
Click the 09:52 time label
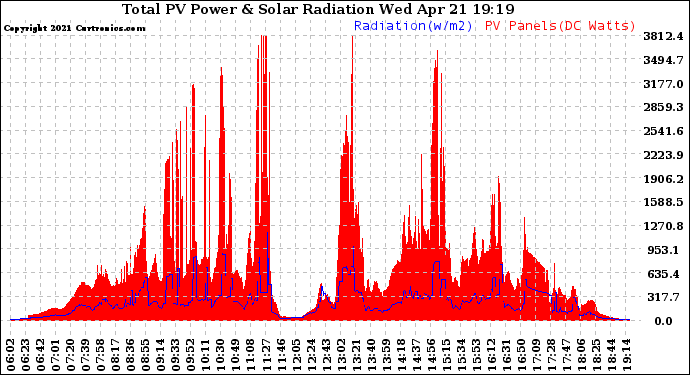pos(191,354)
